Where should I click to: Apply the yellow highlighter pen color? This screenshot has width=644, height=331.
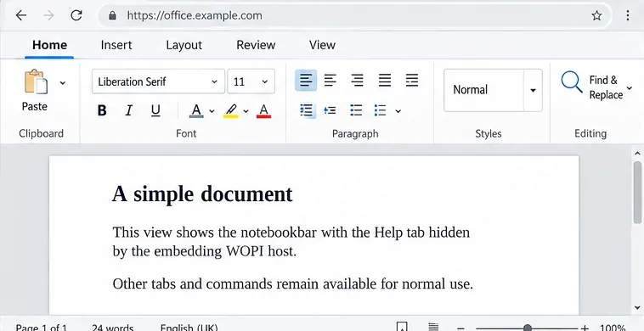point(231,110)
